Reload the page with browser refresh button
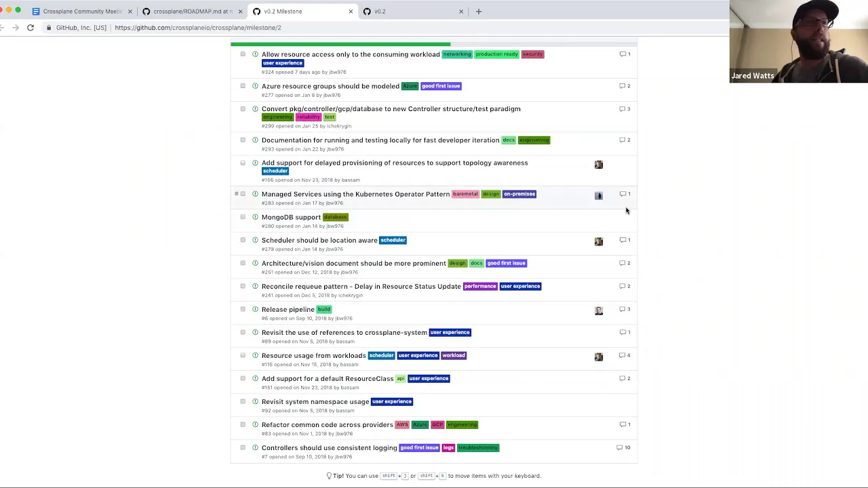Screen dimensions: 868x488 [x=31, y=28]
